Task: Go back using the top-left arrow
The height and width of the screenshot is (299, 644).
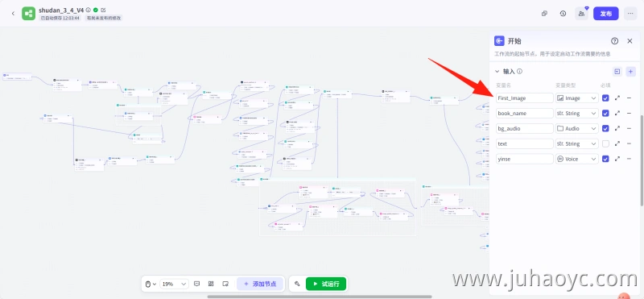Action: 13,14
